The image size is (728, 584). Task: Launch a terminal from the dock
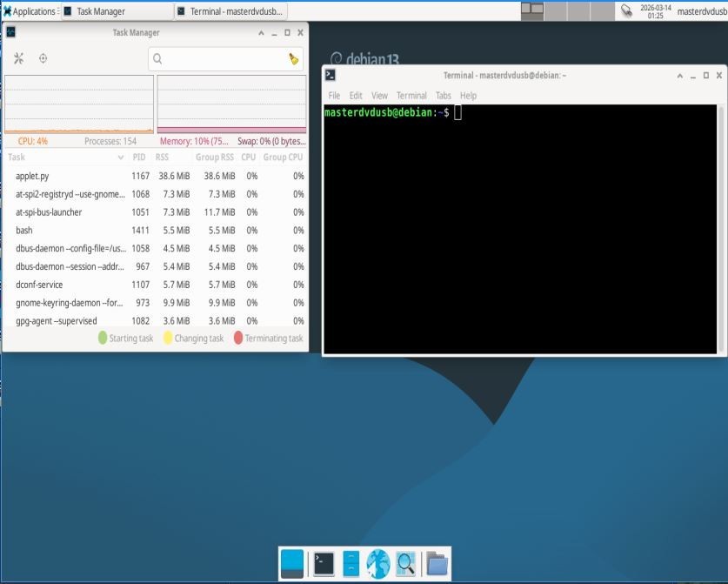(x=321, y=564)
